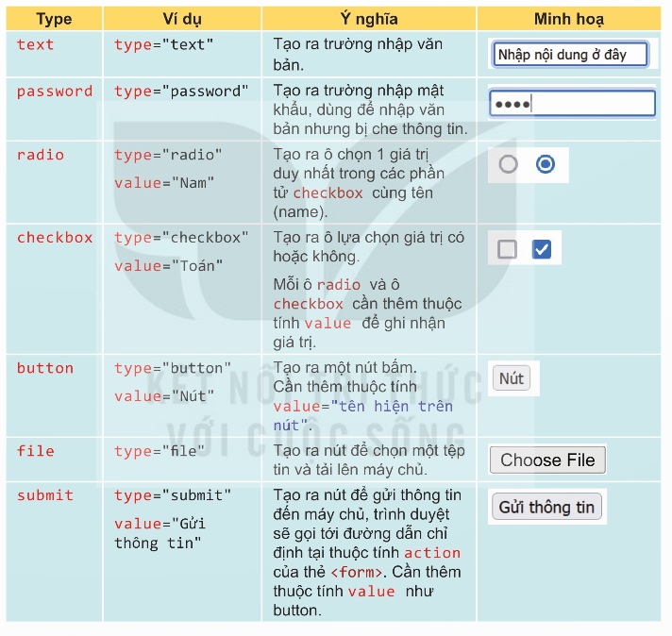Click the example type="button"
This screenshot has height=636, width=672.
click(x=173, y=368)
